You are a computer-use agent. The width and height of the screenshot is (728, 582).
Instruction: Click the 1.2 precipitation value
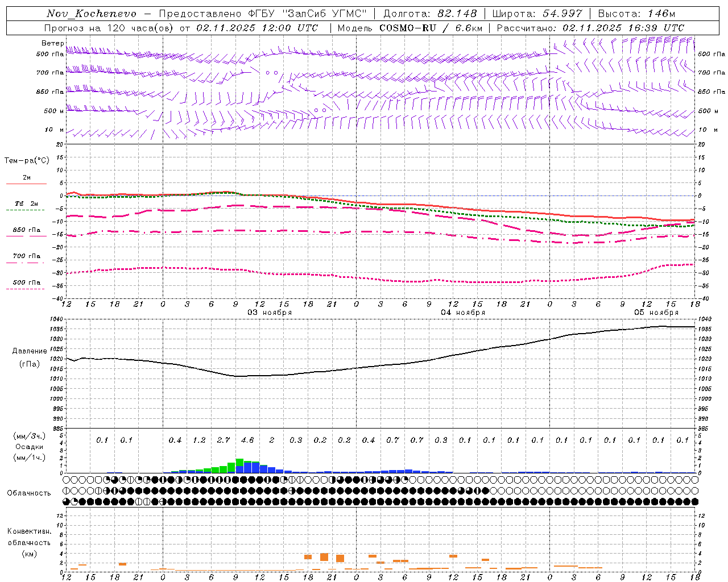(199, 440)
